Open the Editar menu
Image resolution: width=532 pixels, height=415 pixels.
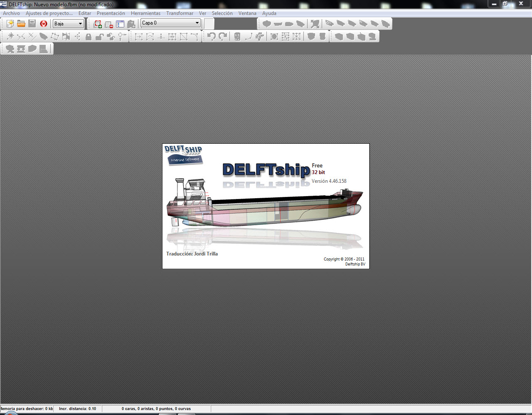tap(85, 13)
